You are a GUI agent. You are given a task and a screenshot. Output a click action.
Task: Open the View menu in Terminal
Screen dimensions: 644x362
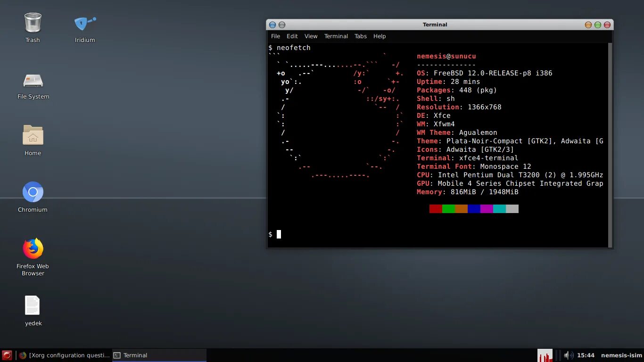[x=311, y=36]
